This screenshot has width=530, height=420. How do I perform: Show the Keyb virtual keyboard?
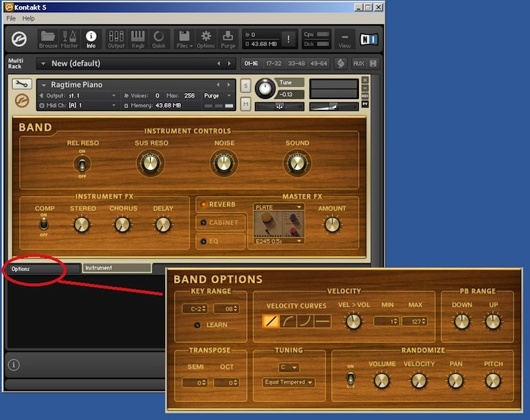(138, 39)
